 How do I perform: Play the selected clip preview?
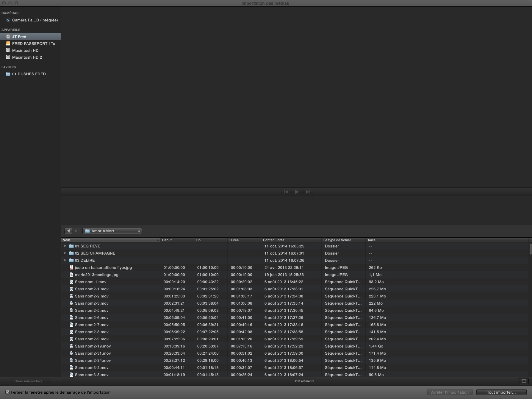click(297, 192)
